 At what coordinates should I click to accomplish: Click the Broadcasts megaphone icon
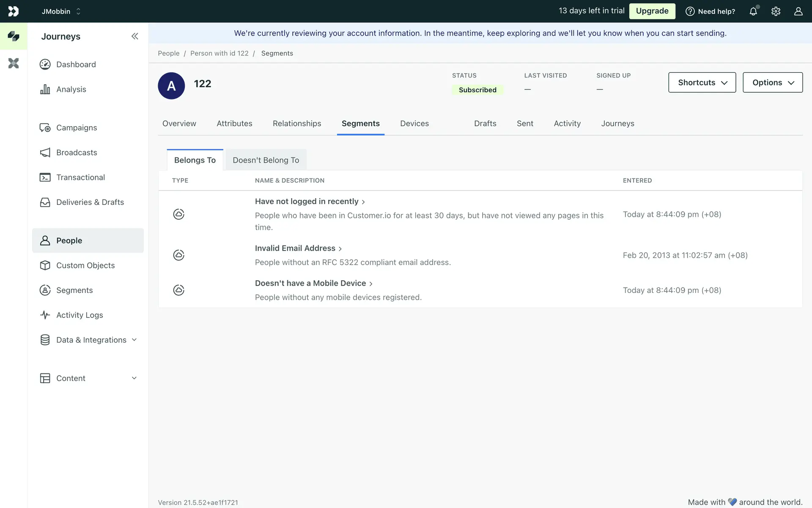45,152
